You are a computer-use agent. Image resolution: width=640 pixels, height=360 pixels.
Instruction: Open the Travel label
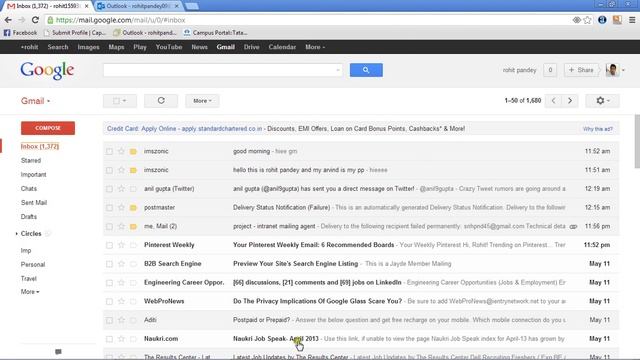click(29, 279)
